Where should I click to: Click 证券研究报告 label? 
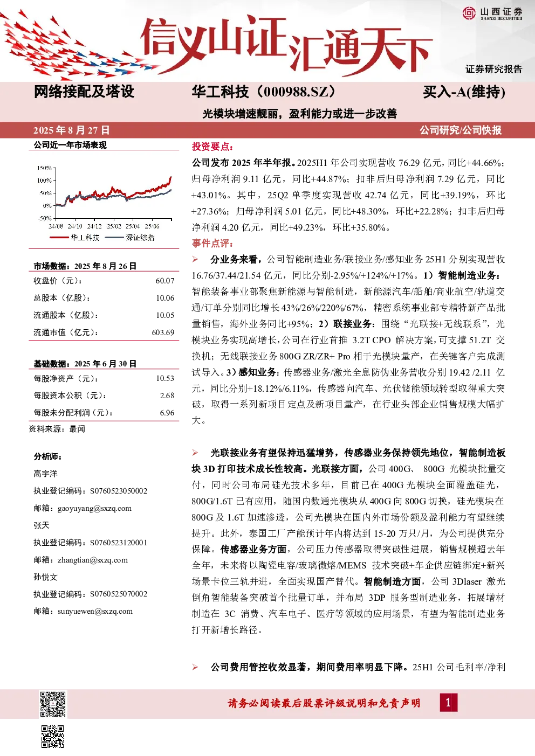pyautogui.click(x=494, y=69)
